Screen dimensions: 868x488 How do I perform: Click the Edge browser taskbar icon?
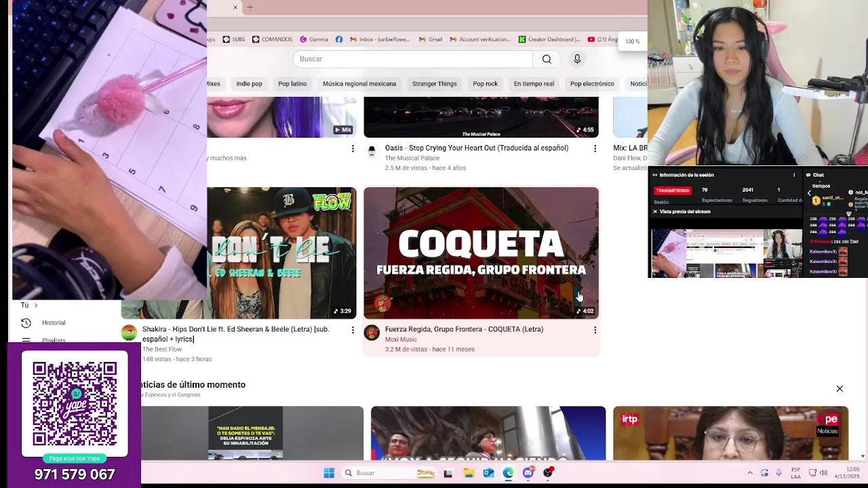tap(508, 473)
